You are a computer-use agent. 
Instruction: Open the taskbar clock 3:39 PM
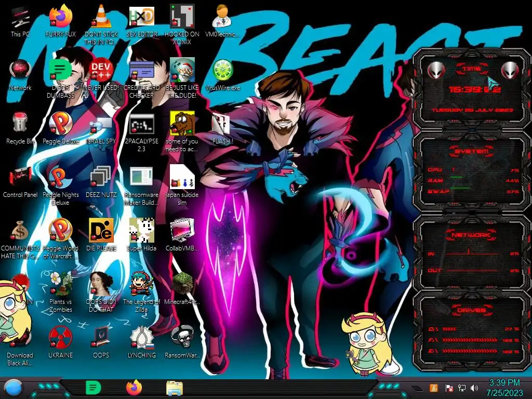point(504,388)
